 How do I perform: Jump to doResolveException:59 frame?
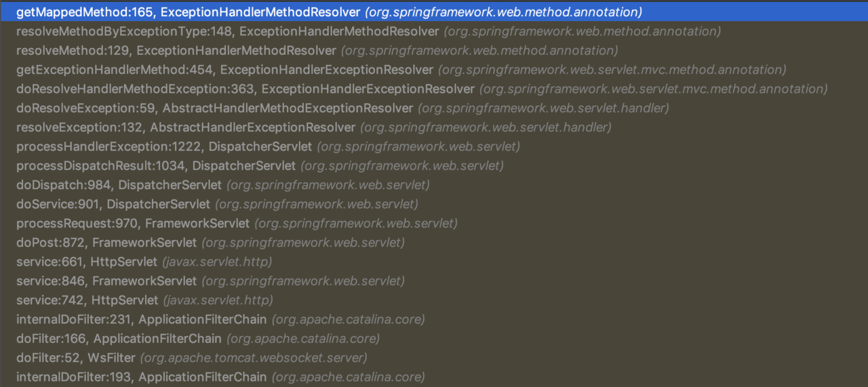pos(434,108)
